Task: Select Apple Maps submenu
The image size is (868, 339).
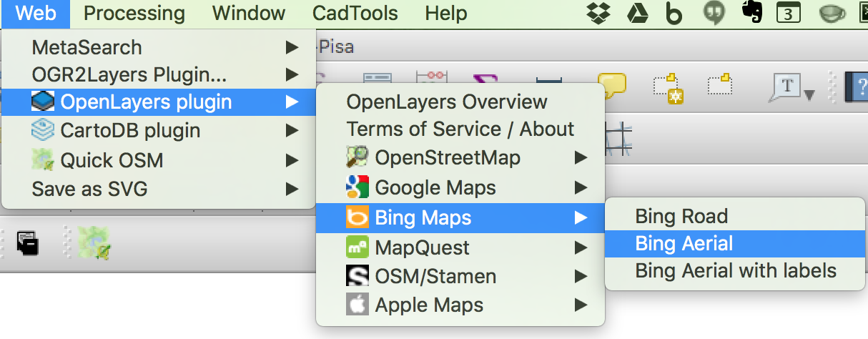Action: pos(461,305)
